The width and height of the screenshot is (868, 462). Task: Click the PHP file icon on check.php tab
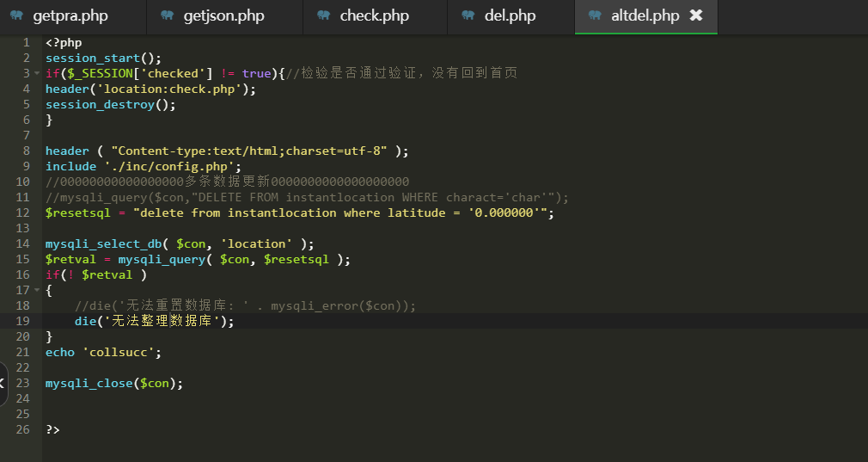[x=323, y=15]
